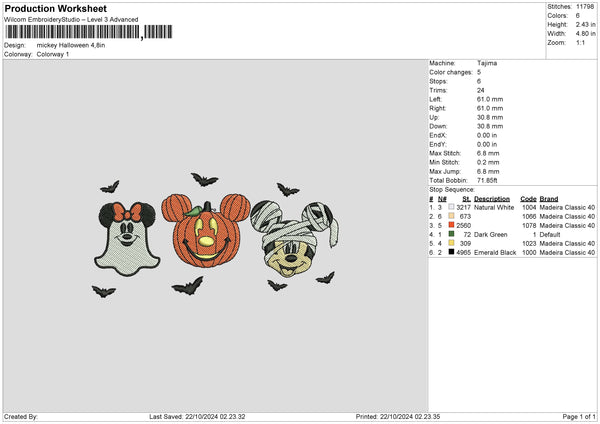Click code 1078 in the stop sequence
The height and width of the screenshot is (424, 600).
coord(529,225)
